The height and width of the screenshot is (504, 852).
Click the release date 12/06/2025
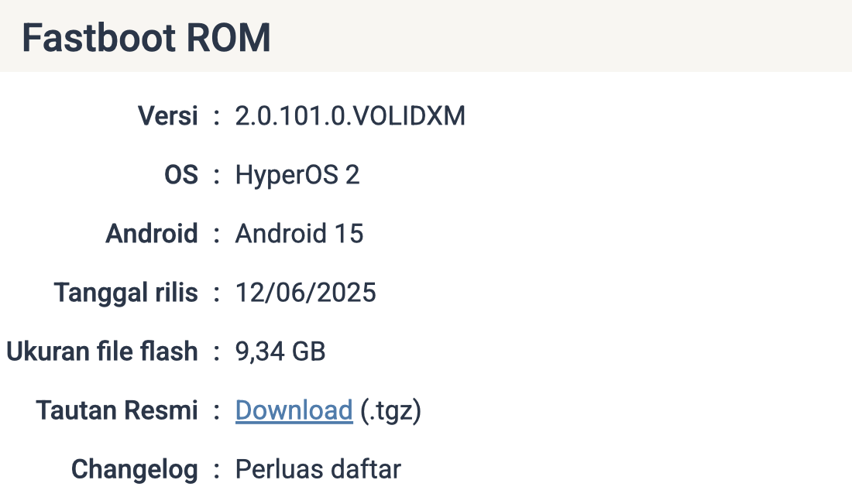305,292
